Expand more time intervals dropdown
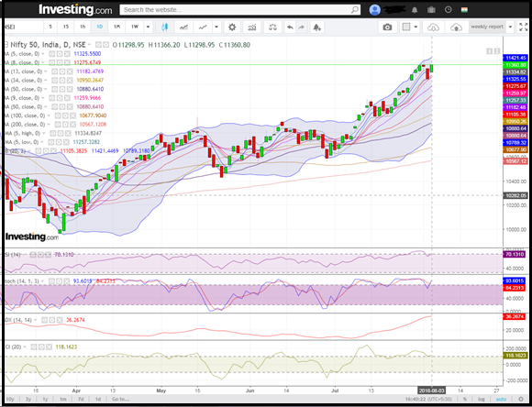 coord(148,27)
